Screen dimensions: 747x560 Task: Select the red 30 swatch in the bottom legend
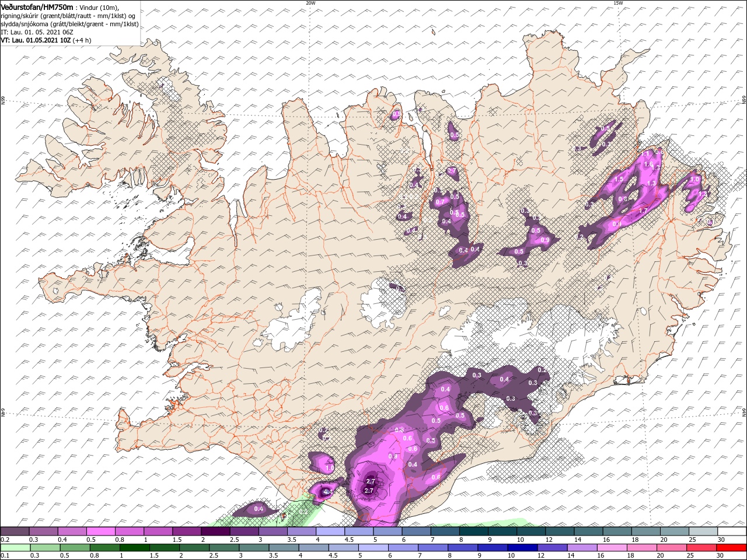tap(731, 548)
